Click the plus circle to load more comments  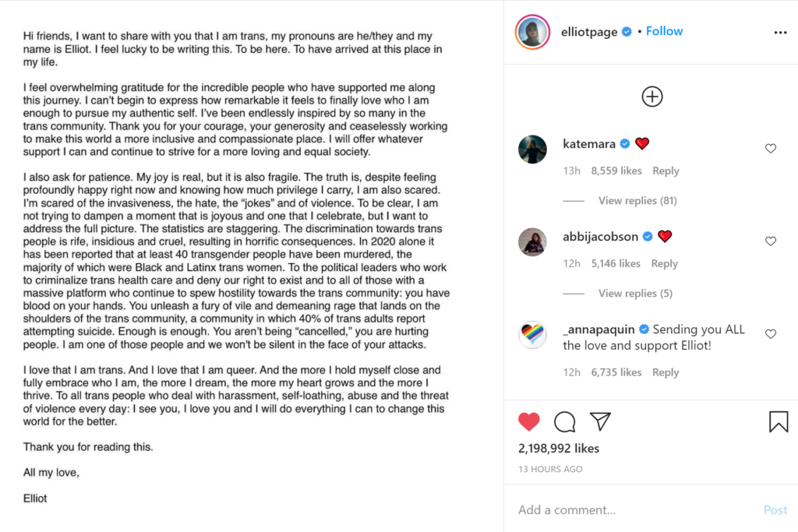[651, 97]
